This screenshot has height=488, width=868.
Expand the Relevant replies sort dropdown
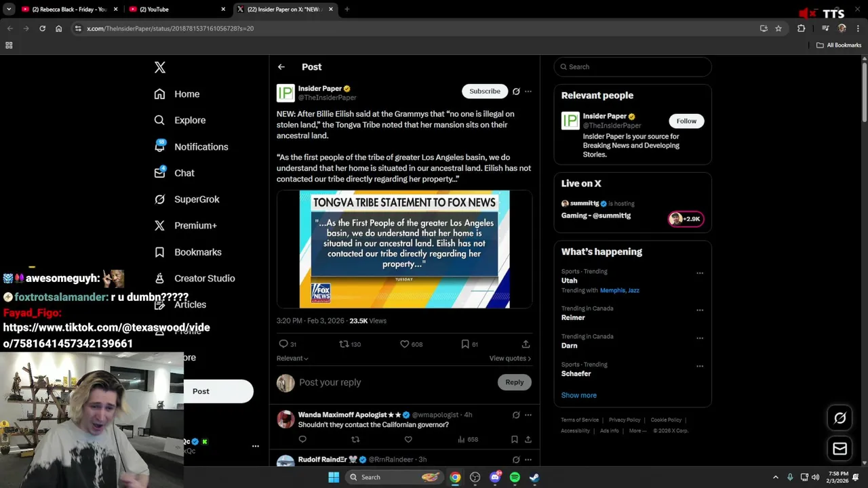click(x=292, y=359)
